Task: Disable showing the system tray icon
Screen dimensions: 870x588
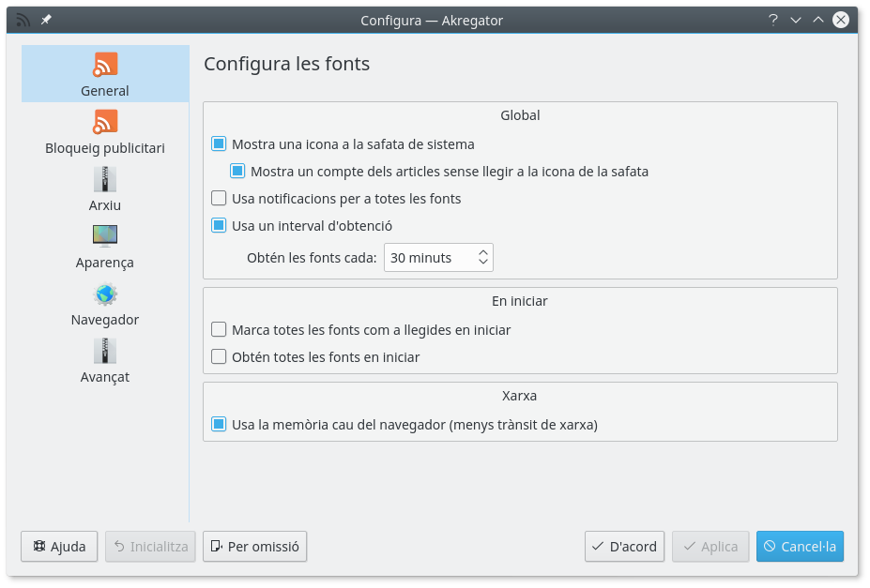Action: tap(219, 144)
